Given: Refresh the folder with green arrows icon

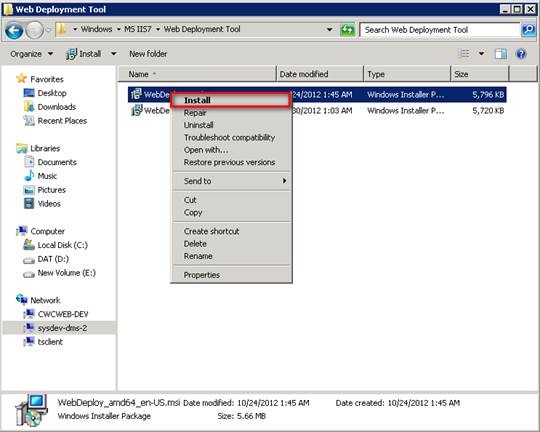Looking at the screenshot, I should 347,30.
